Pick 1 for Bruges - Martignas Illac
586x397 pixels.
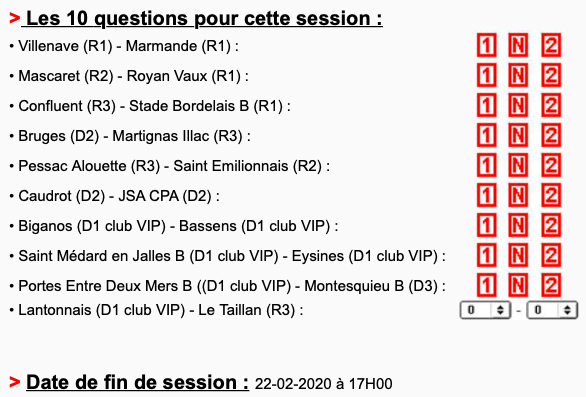coord(486,135)
